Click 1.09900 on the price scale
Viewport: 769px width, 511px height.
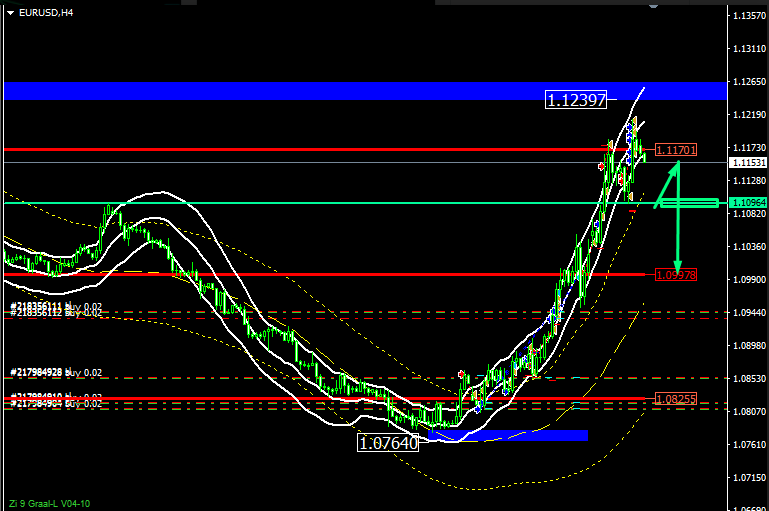coord(749,280)
